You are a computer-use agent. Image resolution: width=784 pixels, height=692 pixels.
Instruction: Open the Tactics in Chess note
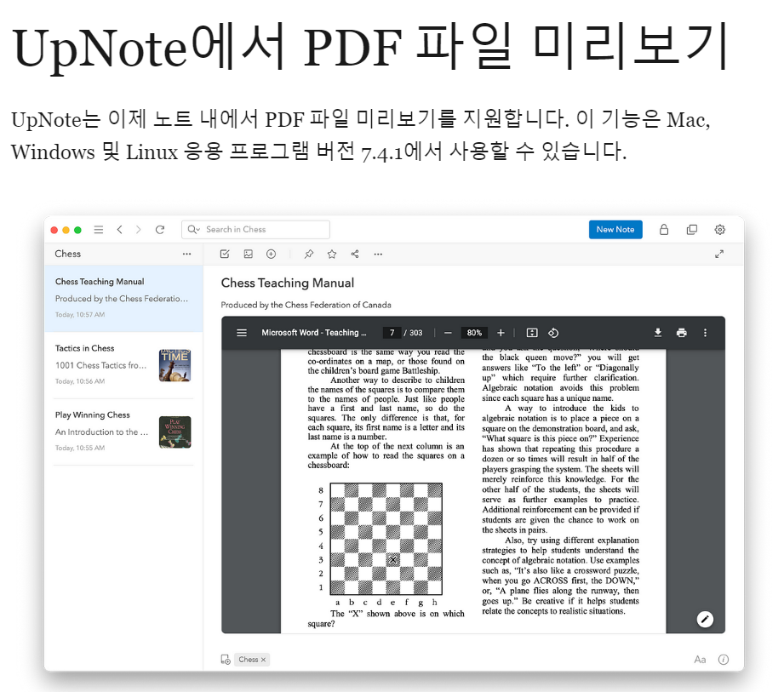pyautogui.click(x=123, y=365)
